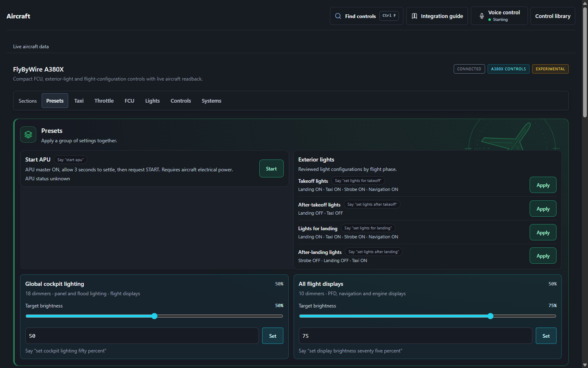
Task: Click Say "set cockpit lighting fifty percent"
Action: [66, 351]
